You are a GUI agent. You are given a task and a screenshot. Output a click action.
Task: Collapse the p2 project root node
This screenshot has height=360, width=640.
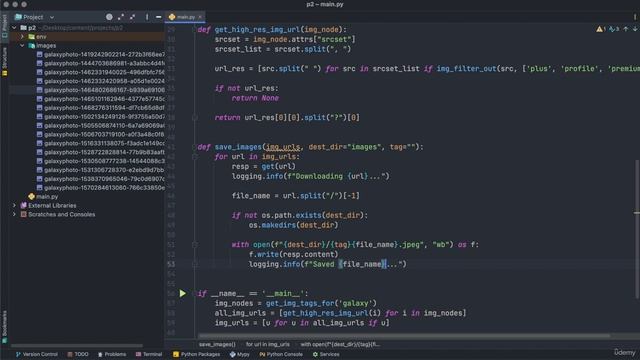pos(15,28)
